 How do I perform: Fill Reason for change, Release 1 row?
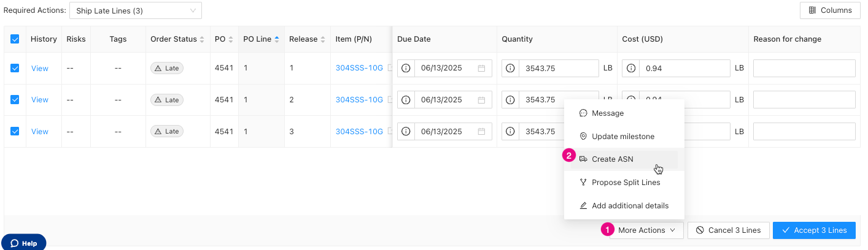coord(804,69)
